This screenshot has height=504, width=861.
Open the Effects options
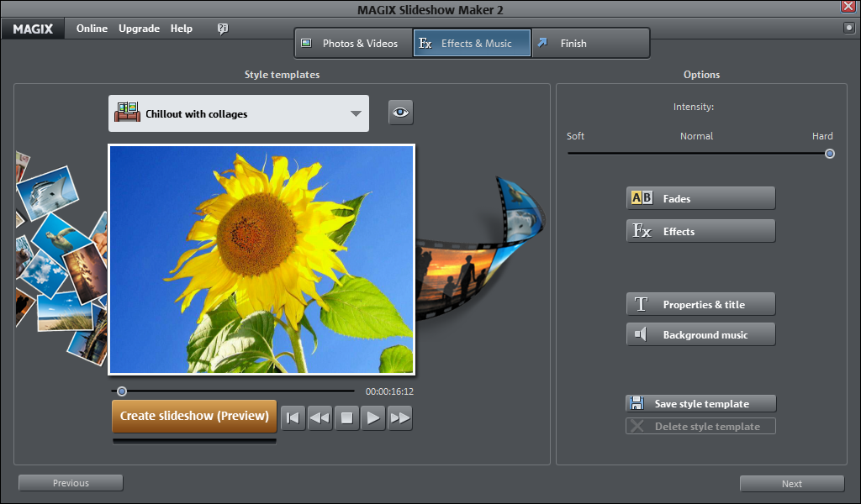[700, 231]
